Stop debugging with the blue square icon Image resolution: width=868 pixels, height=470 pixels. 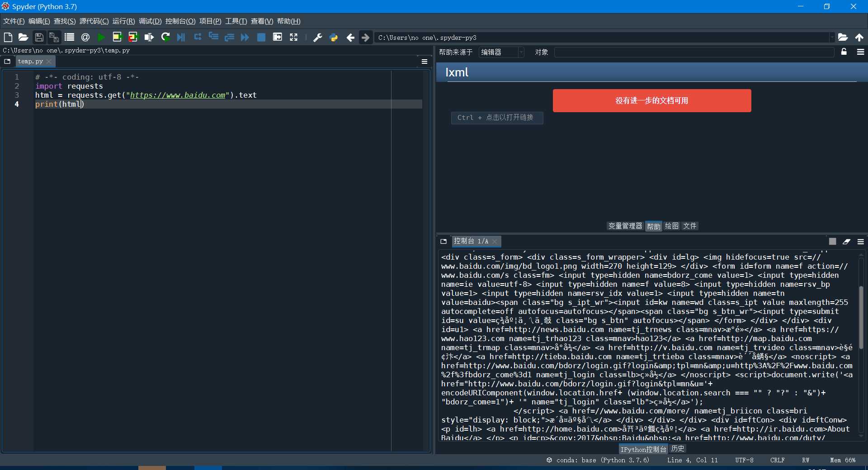261,37
